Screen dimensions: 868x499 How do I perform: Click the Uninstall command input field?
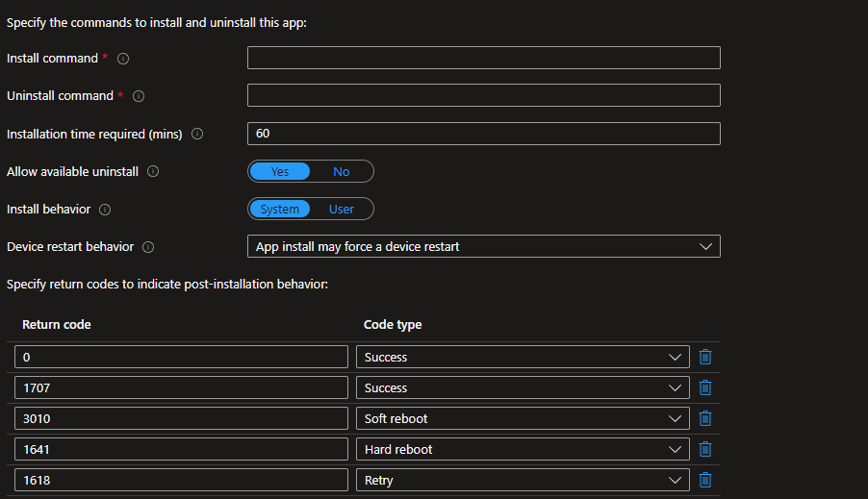pyautogui.click(x=484, y=95)
